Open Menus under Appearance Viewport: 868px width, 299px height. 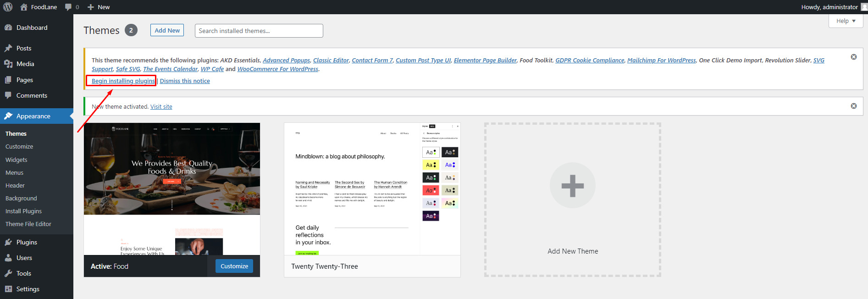coord(14,172)
